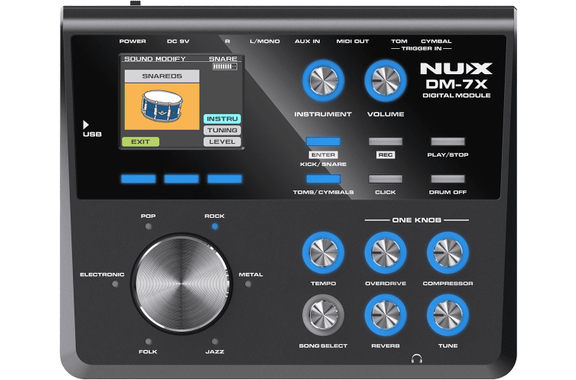Screen dimensions: 576x380
Task: Click the TOM trigger label
Action: pos(399,41)
